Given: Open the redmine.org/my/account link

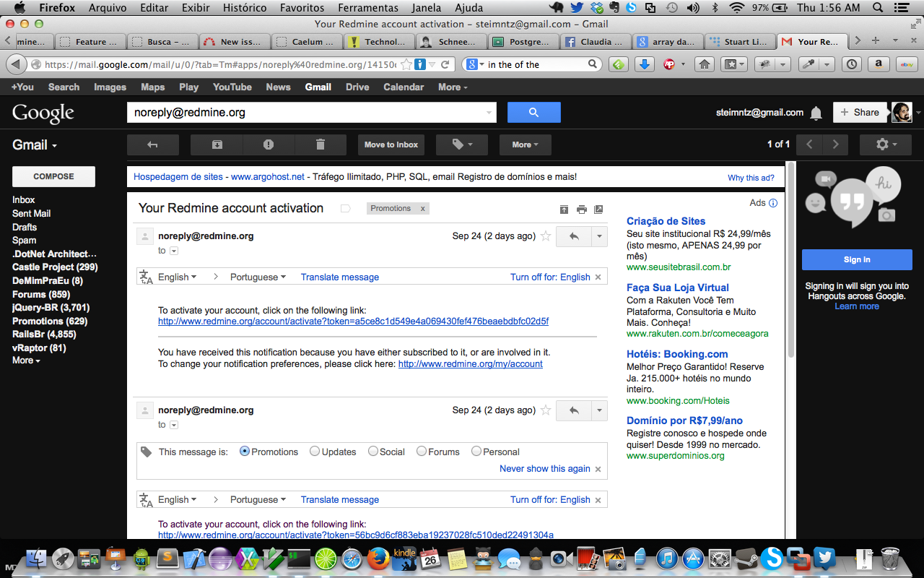Looking at the screenshot, I should point(471,364).
